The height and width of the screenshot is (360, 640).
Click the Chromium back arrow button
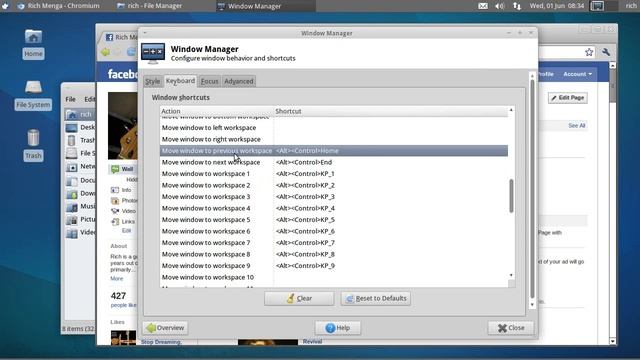(105, 52)
